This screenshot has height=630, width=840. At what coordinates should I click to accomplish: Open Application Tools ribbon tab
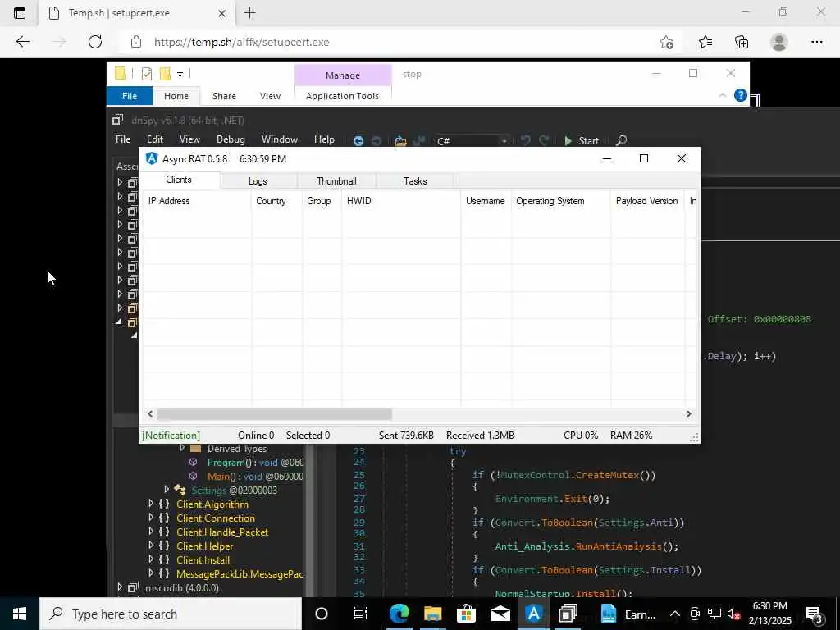point(342,96)
